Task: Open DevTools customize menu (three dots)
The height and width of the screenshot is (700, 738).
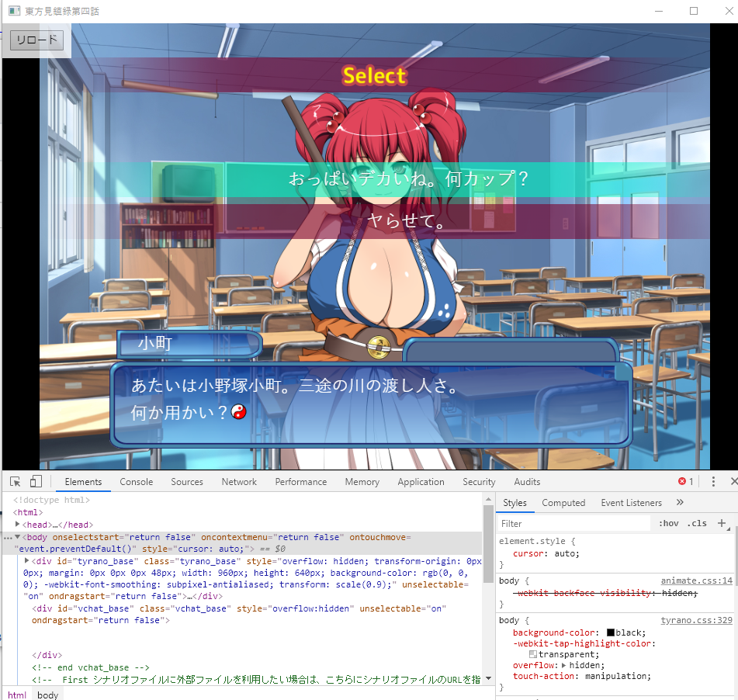Action: point(713,482)
